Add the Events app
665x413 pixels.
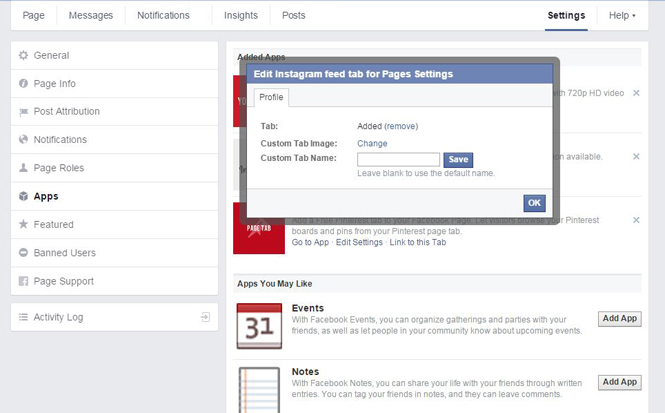pyautogui.click(x=620, y=319)
